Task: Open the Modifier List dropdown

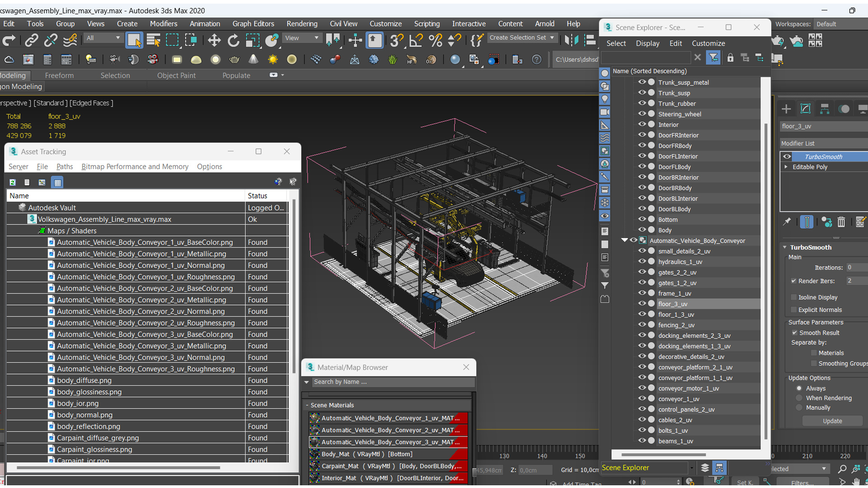Action: click(824, 143)
